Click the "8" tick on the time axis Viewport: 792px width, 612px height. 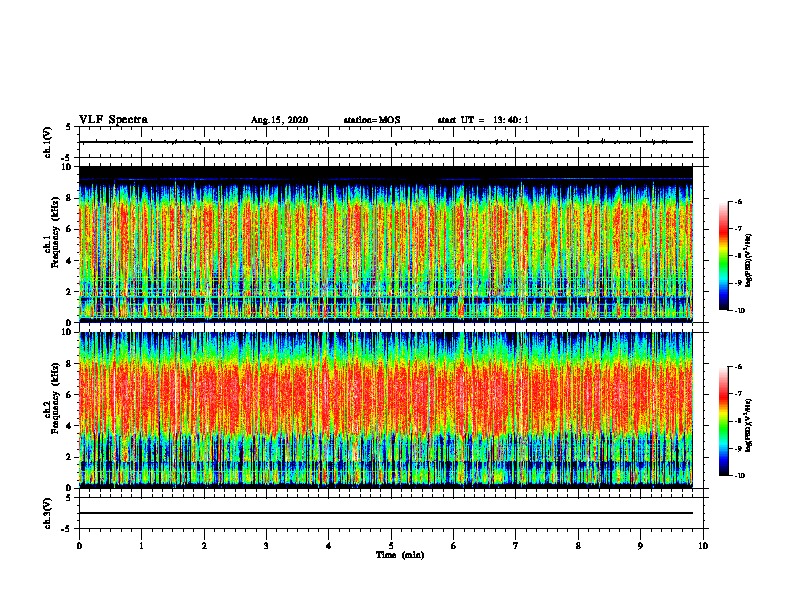pos(578,546)
